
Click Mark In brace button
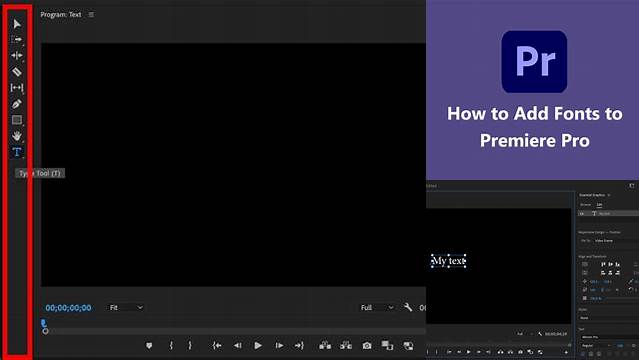(x=171, y=346)
